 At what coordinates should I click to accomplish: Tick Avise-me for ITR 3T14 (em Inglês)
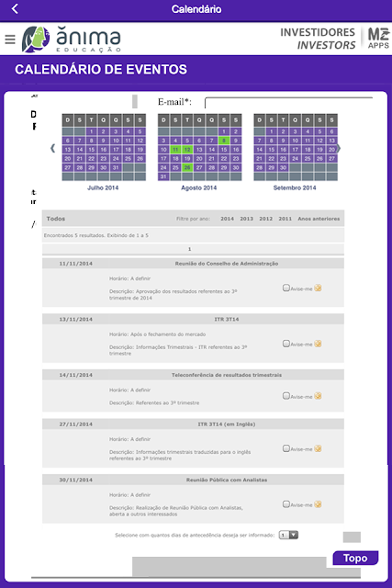tap(286, 448)
